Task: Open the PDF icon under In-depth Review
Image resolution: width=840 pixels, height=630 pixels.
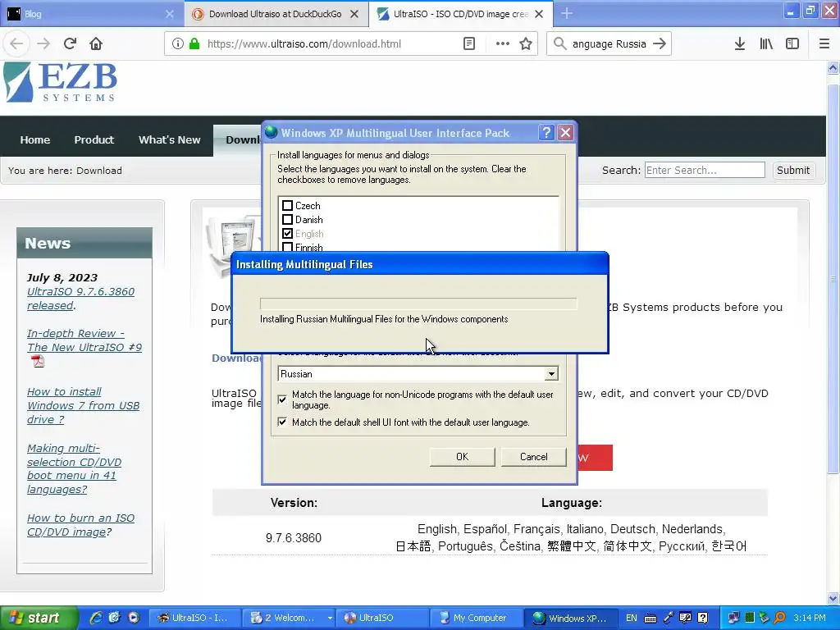Action: click(x=38, y=362)
